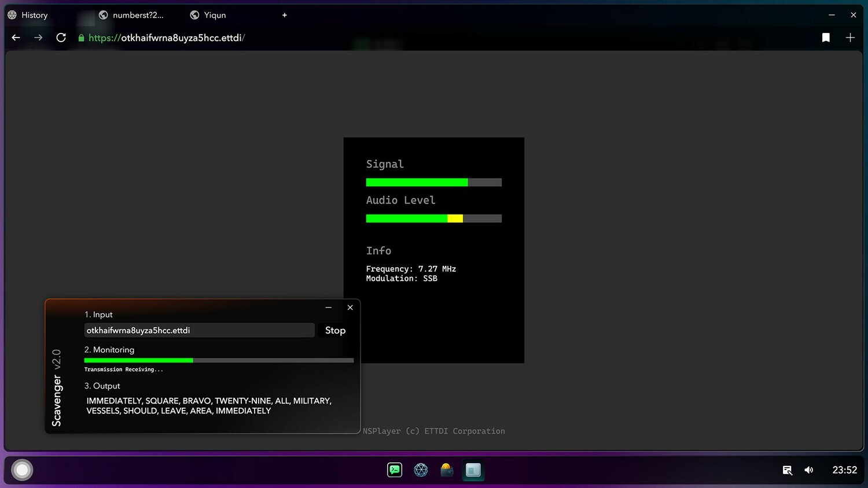
Task: Open the numberst?2... browser tab
Action: (131, 15)
